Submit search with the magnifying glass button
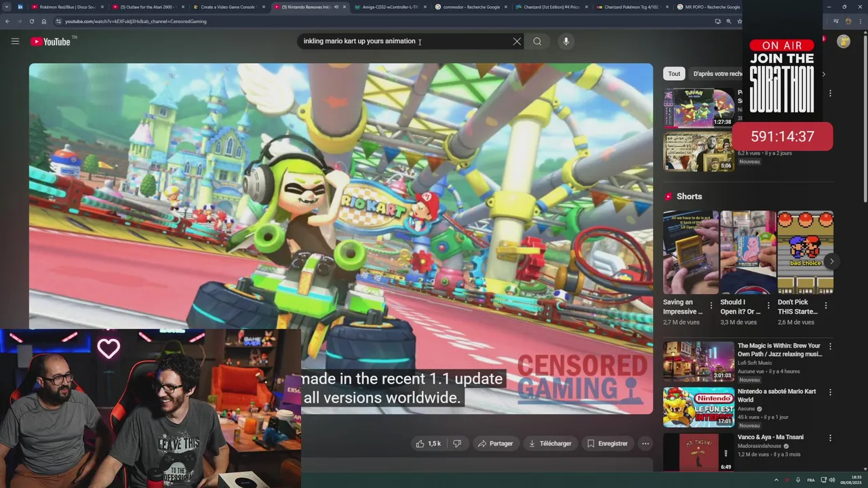 coord(537,41)
